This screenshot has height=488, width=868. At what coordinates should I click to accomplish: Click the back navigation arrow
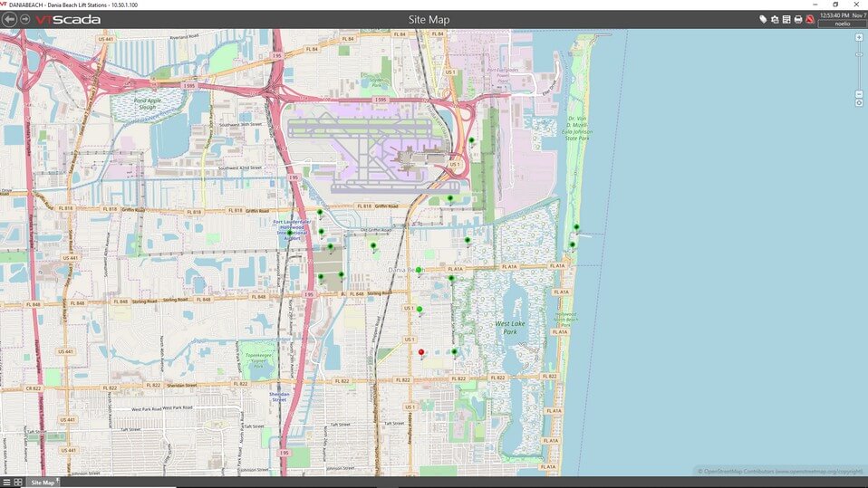point(10,19)
